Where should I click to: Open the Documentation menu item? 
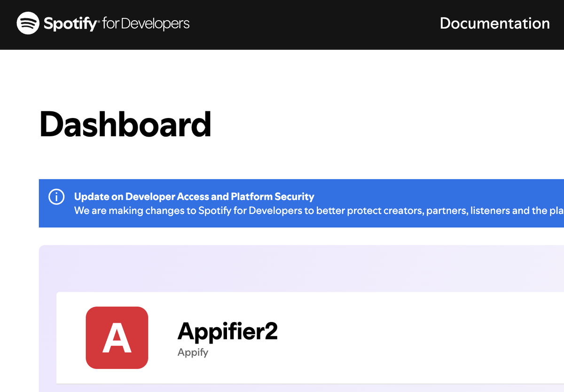click(494, 24)
